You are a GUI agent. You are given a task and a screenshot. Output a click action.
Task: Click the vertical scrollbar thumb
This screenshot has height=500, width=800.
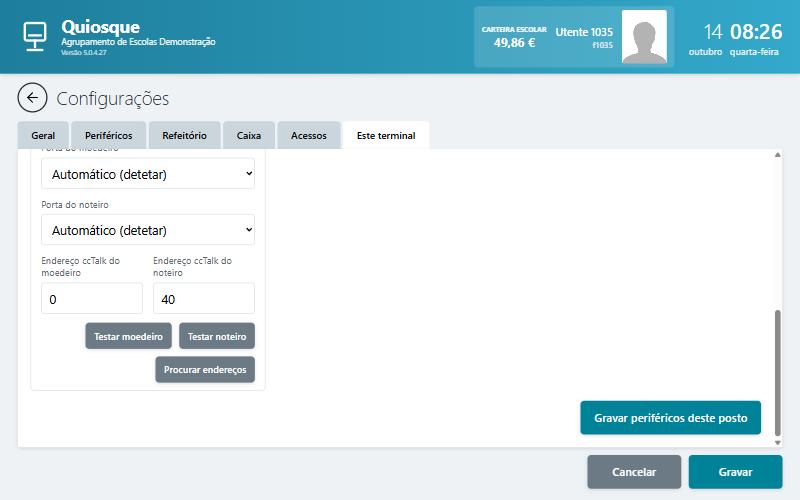tap(778, 372)
